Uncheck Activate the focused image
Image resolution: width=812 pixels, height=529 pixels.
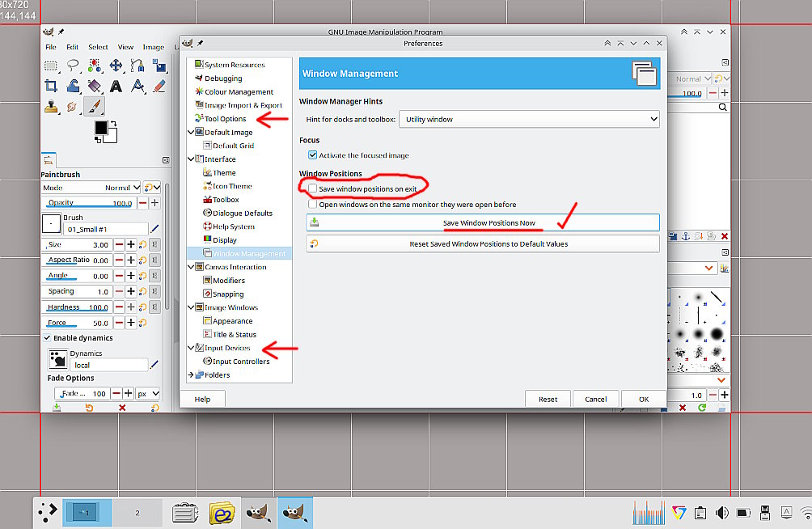pyautogui.click(x=313, y=155)
